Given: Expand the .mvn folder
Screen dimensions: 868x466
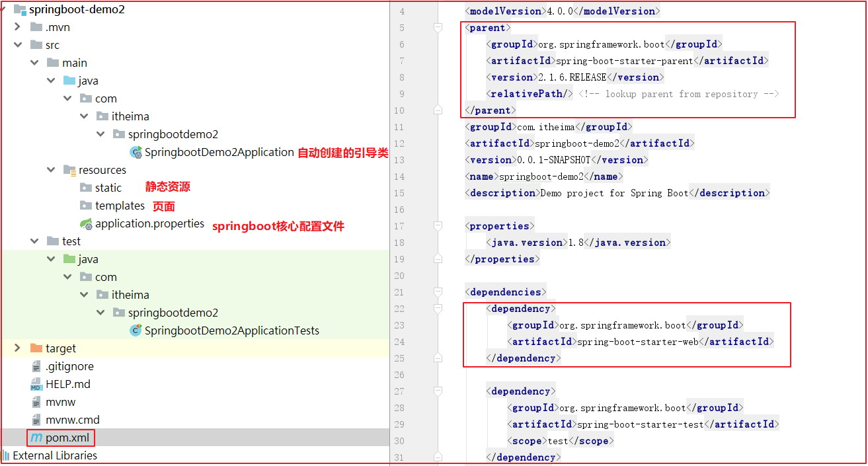Looking at the screenshot, I should [18, 27].
